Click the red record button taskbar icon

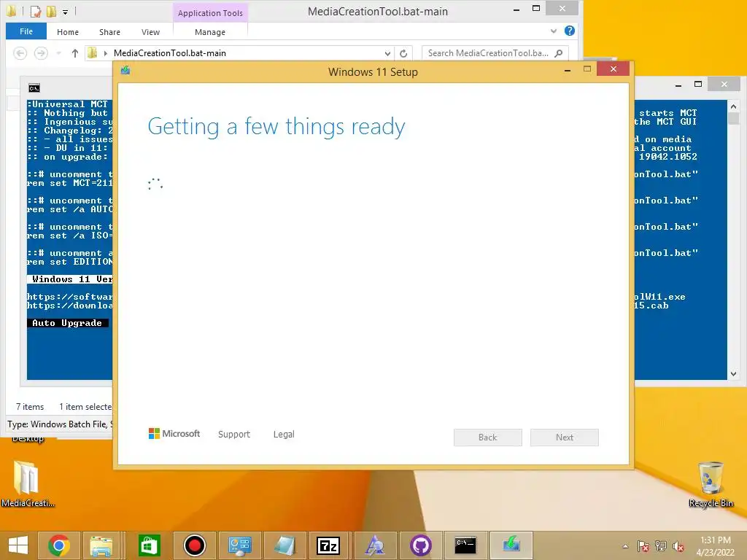pos(194,545)
